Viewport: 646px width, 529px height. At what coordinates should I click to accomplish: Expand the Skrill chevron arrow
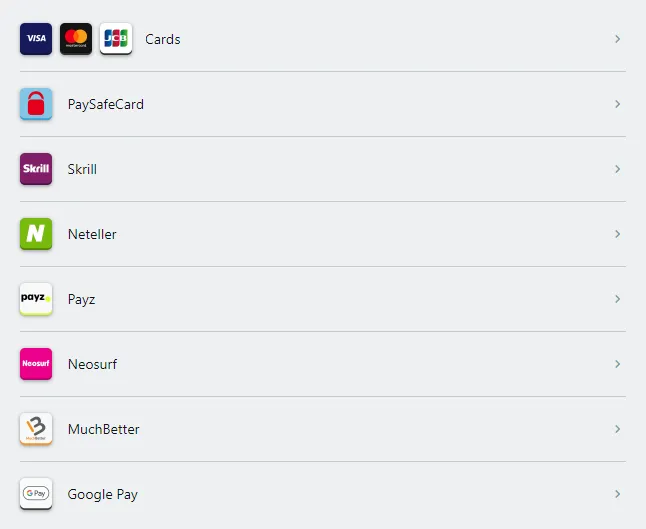(617, 169)
